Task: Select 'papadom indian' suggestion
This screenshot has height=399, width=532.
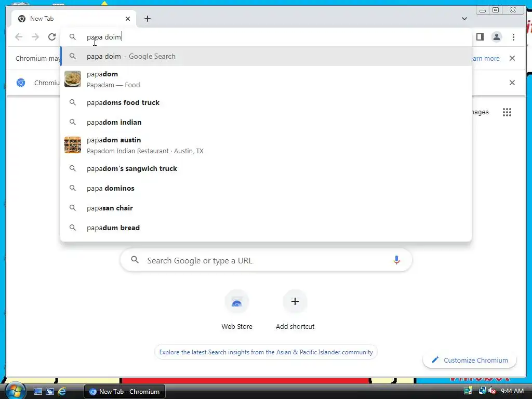Action: [x=266, y=122]
